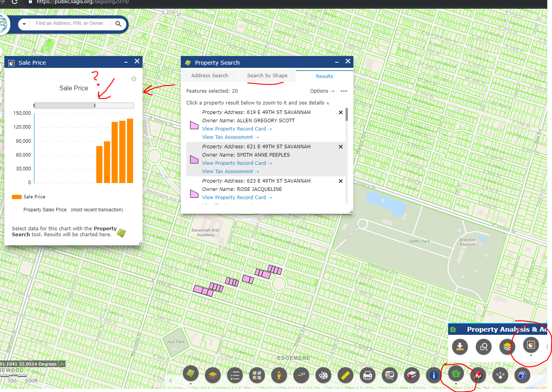Click the red house icon in bottom toolbar
The width and height of the screenshot is (552, 392).
[x=478, y=375]
